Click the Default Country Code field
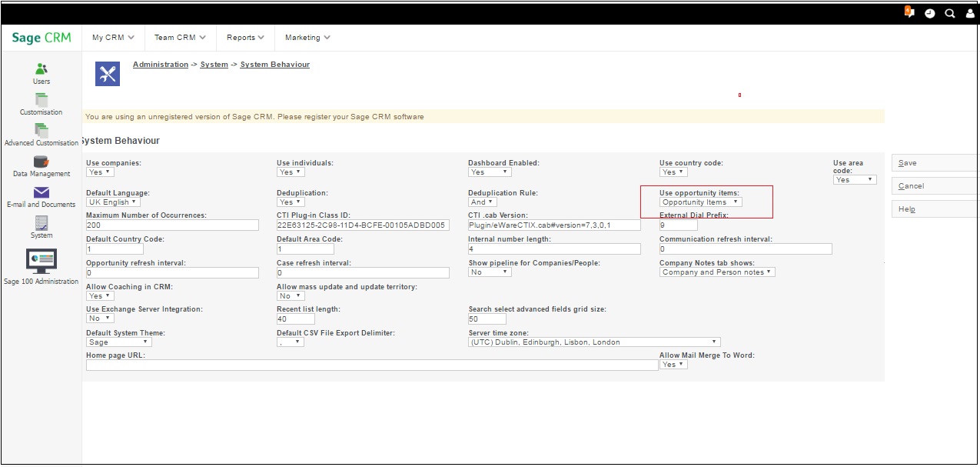 pos(115,249)
